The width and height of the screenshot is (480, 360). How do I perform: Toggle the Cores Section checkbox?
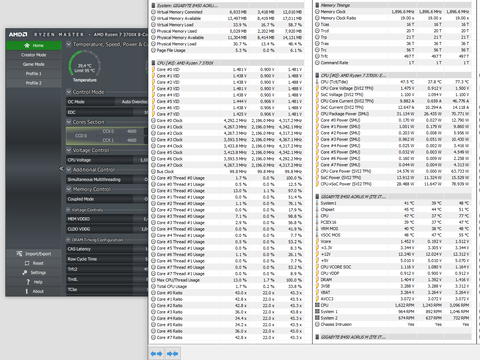click(x=69, y=122)
